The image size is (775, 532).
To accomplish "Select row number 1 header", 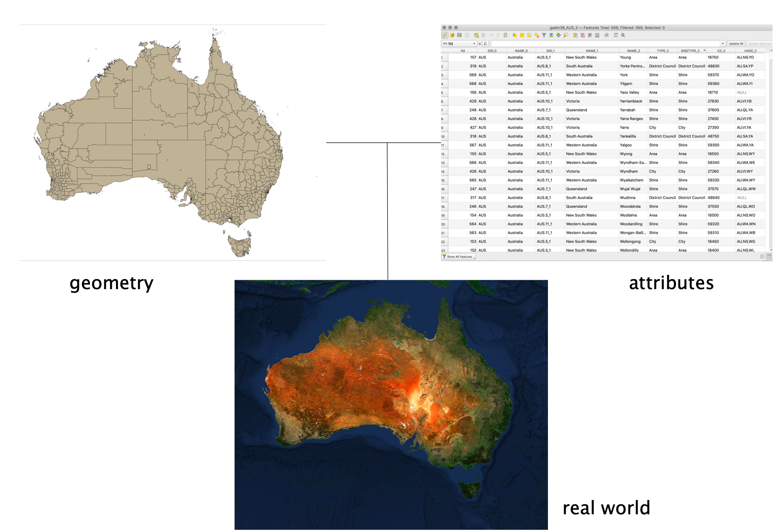I will pyautogui.click(x=444, y=58).
